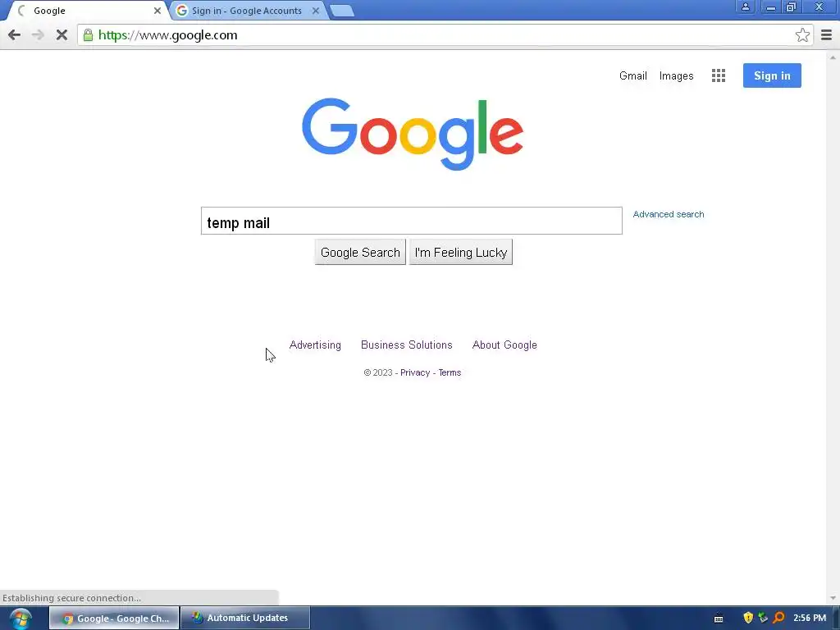Click the orange magnifier tray icon
840x630 pixels.
(778, 618)
